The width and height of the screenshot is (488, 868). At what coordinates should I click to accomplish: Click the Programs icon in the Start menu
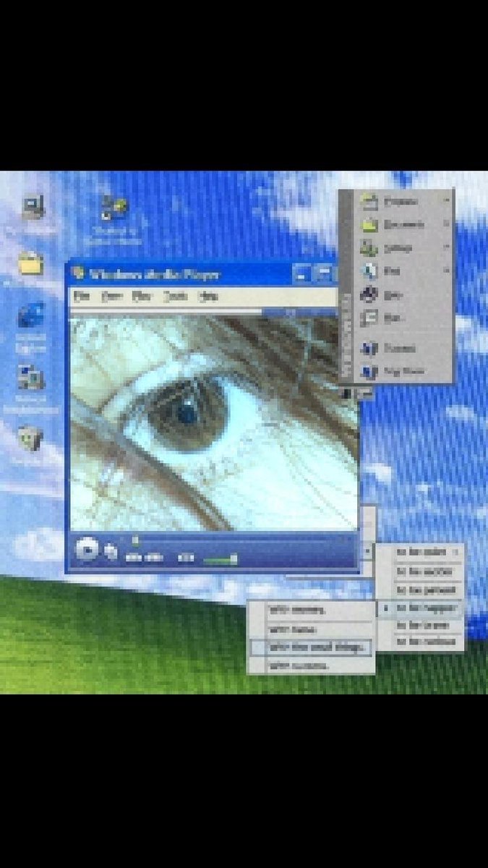click(369, 200)
